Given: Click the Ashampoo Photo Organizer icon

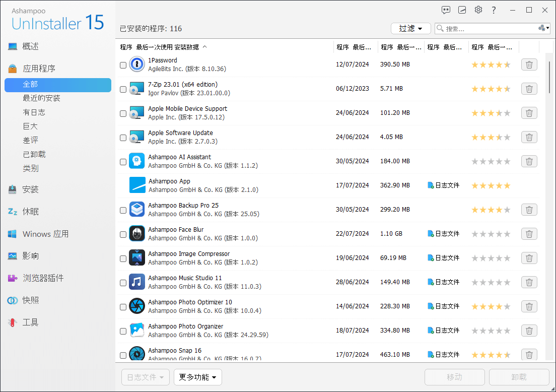Looking at the screenshot, I should [x=137, y=330].
